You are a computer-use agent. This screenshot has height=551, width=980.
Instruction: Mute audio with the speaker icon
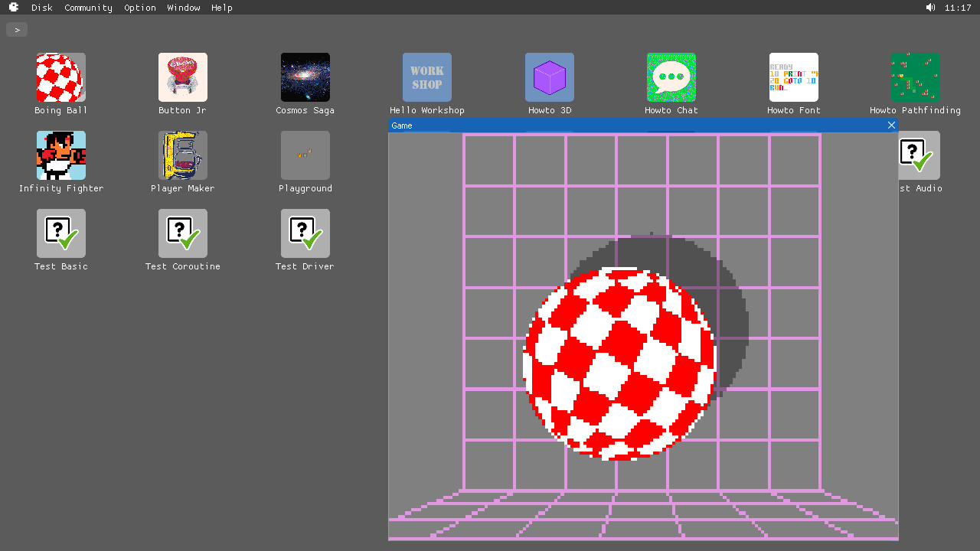[x=930, y=8]
